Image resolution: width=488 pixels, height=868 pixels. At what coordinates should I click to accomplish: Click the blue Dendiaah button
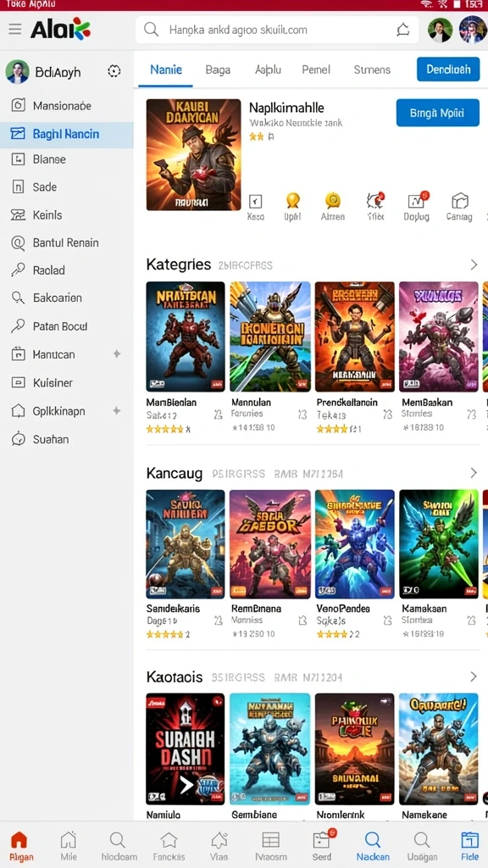coord(448,70)
